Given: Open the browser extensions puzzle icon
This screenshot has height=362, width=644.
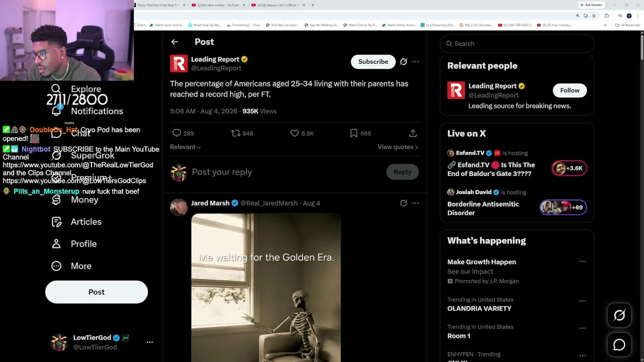Looking at the screenshot, I should click(606, 16).
